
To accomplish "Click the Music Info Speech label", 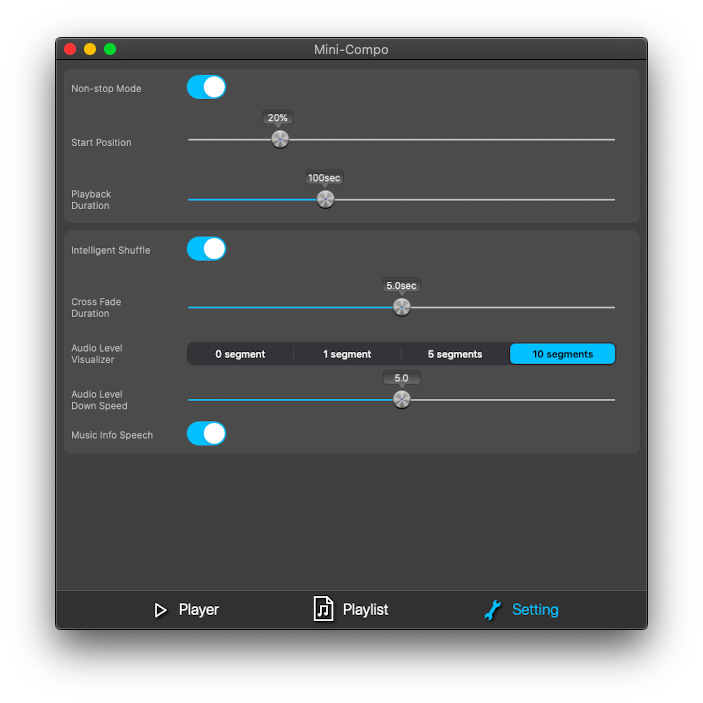I will [x=112, y=435].
